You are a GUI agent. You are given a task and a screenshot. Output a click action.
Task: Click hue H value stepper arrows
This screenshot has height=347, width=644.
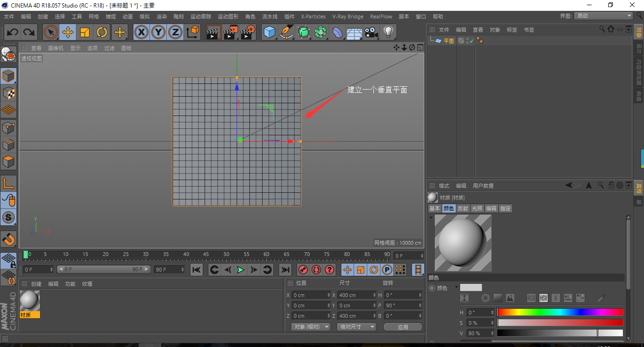[x=493, y=313]
